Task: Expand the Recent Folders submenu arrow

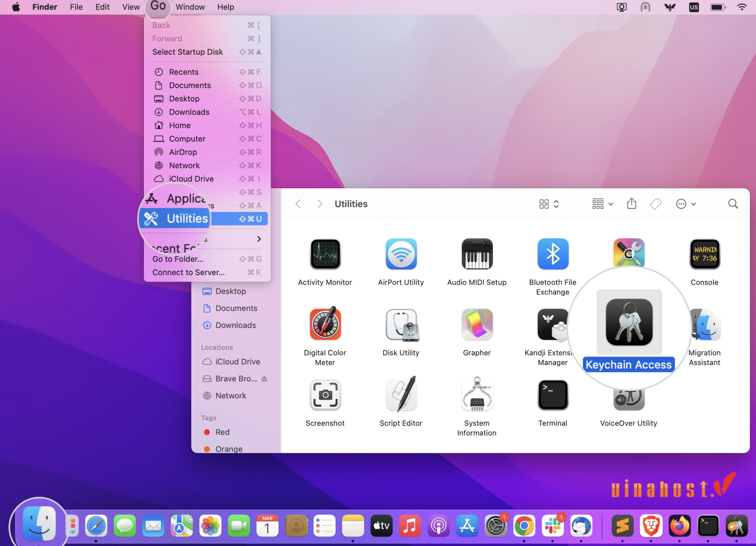Action: (259, 239)
